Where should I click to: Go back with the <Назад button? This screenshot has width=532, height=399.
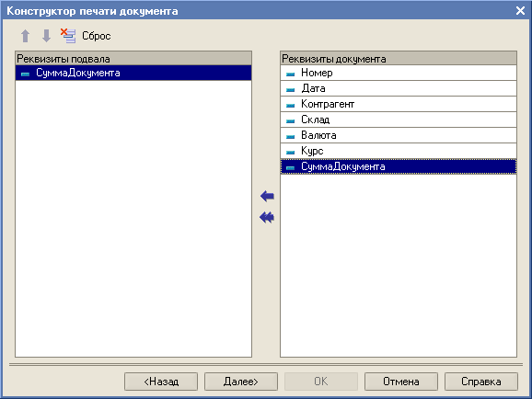click(161, 382)
